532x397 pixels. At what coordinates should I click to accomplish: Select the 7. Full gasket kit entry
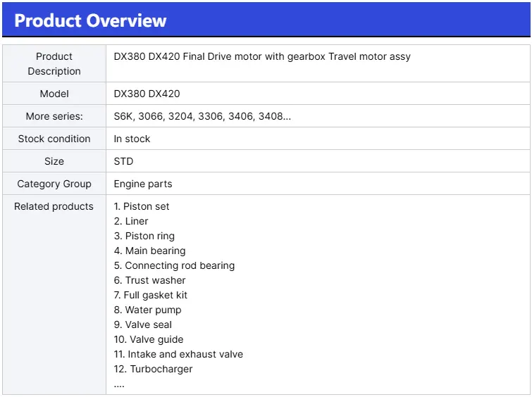coord(150,296)
